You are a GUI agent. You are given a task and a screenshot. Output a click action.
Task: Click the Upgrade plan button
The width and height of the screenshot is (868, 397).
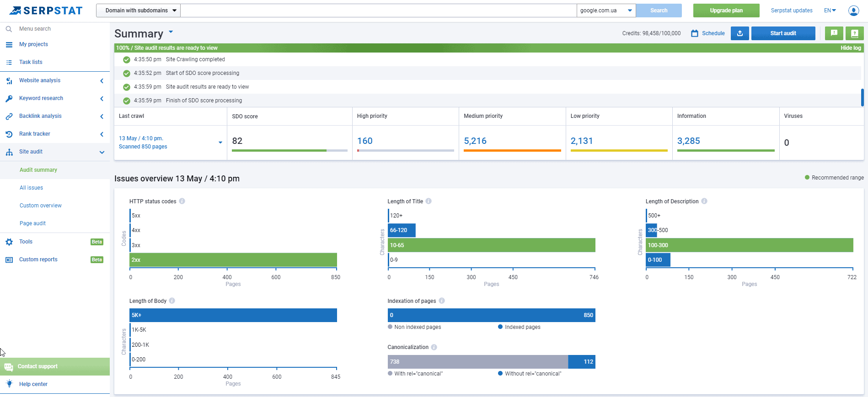pyautogui.click(x=726, y=11)
